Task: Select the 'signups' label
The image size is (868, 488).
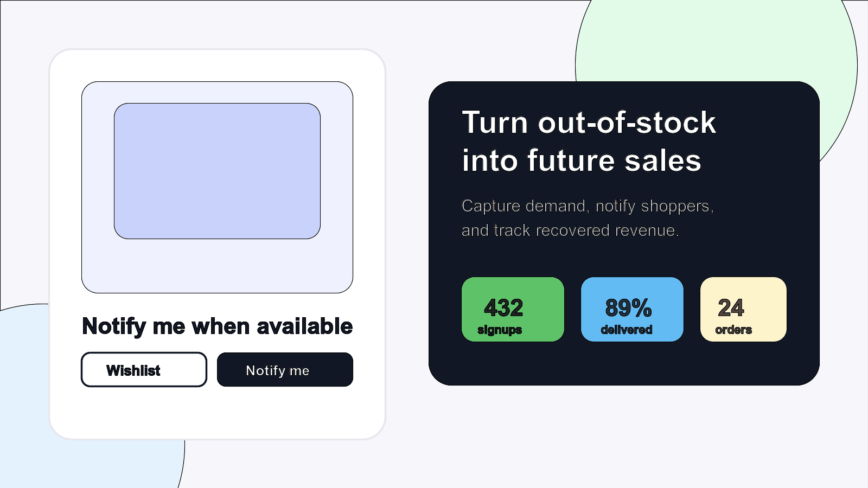Action: [x=500, y=330]
